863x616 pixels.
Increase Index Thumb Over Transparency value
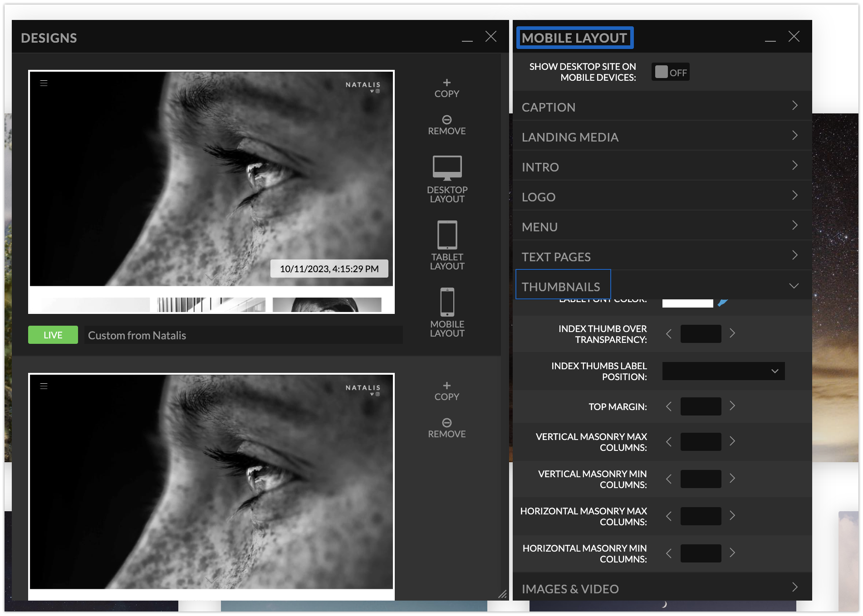732,333
